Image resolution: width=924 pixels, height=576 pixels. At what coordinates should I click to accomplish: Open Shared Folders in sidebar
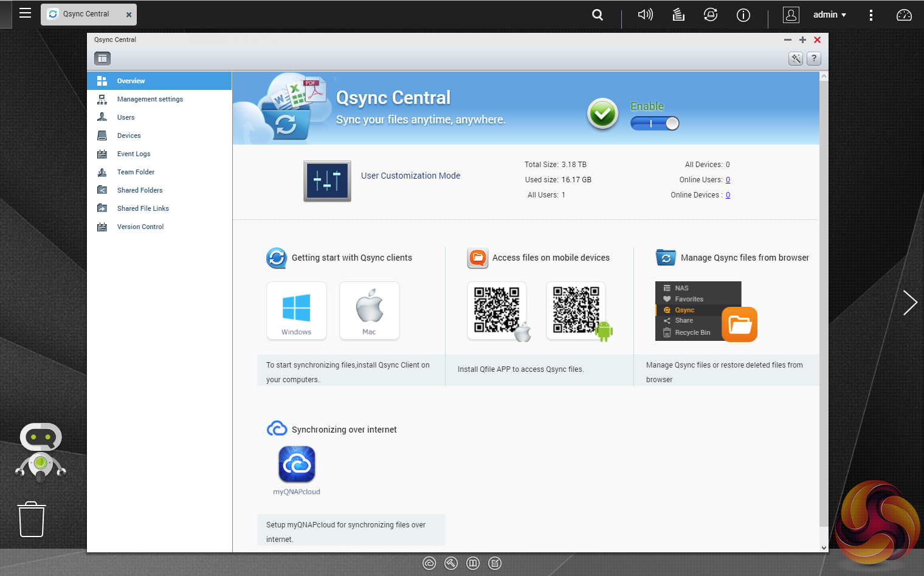(159, 190)
